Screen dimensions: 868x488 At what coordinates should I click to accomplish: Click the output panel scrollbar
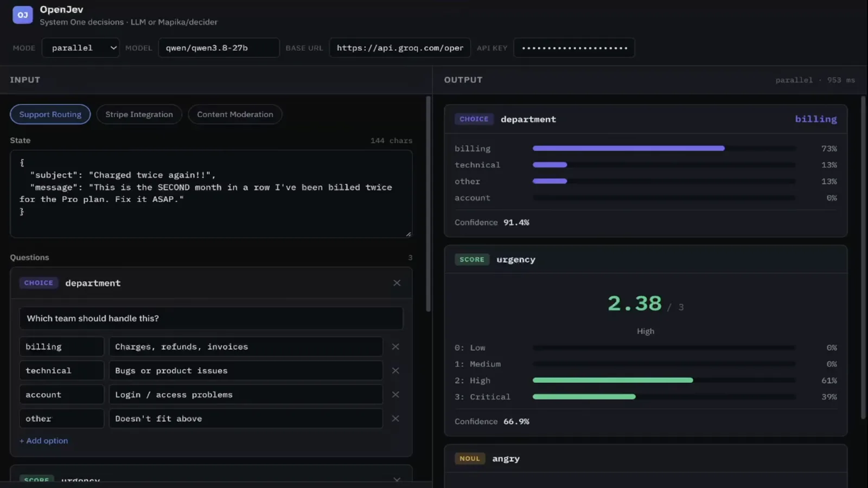tap(863, 258)
